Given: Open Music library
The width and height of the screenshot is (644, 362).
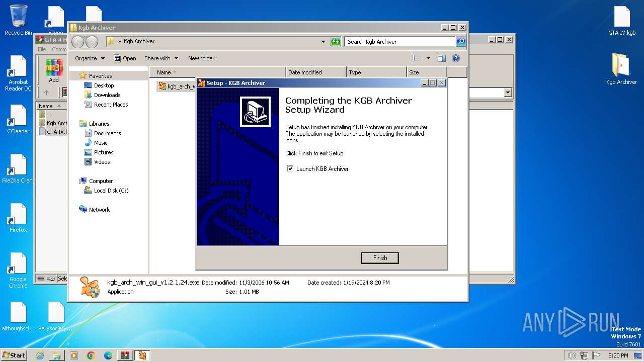Looking at the screenshot, I should pos(101,143).
